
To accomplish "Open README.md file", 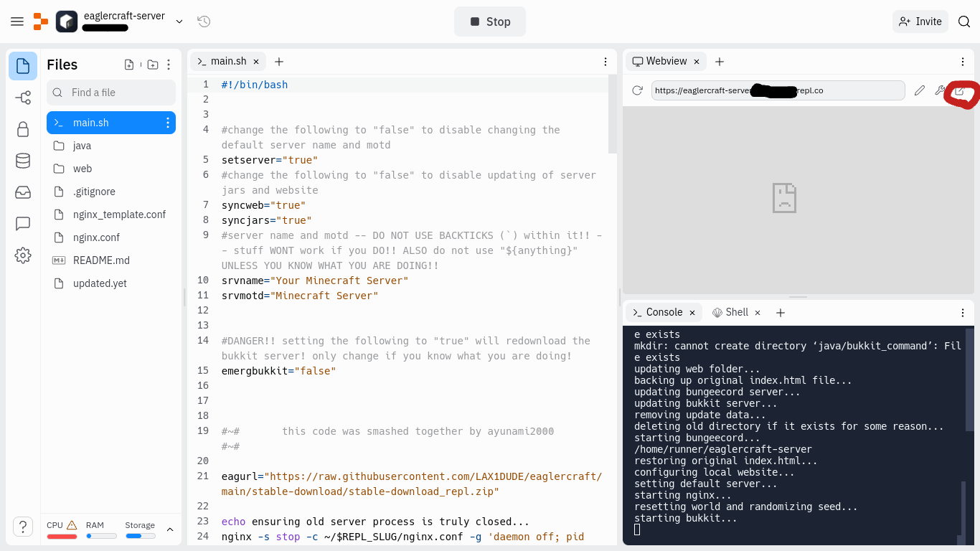I will click(111, 260).
